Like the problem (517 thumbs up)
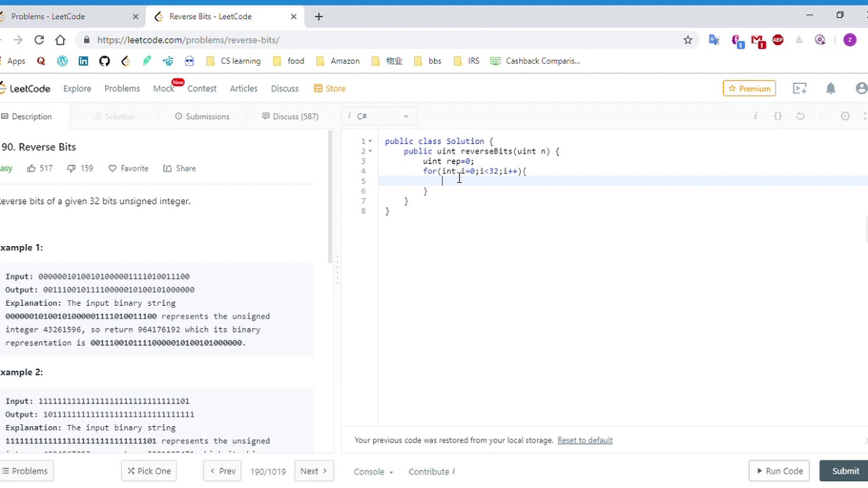Image resolution: width=868 pixels, height=488 pixels. 40,168
